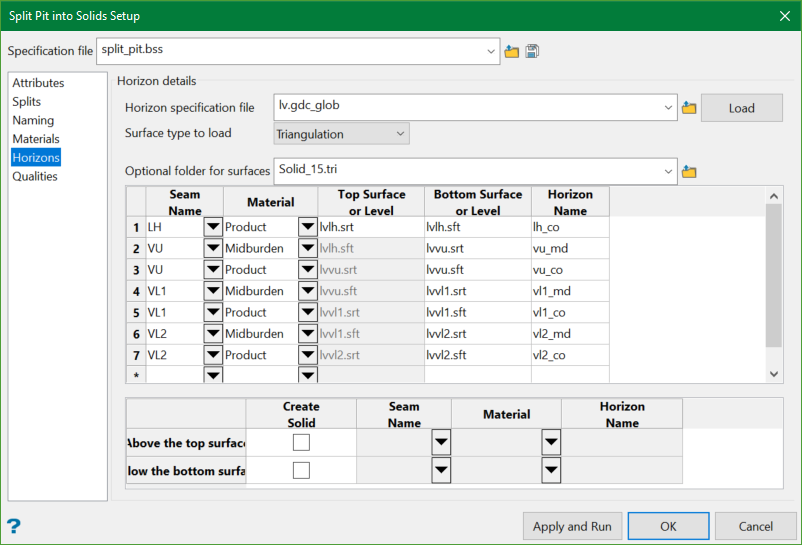Enable Create Solid below the bottom surface
The image size is (802, 545).
coord(301,470)
